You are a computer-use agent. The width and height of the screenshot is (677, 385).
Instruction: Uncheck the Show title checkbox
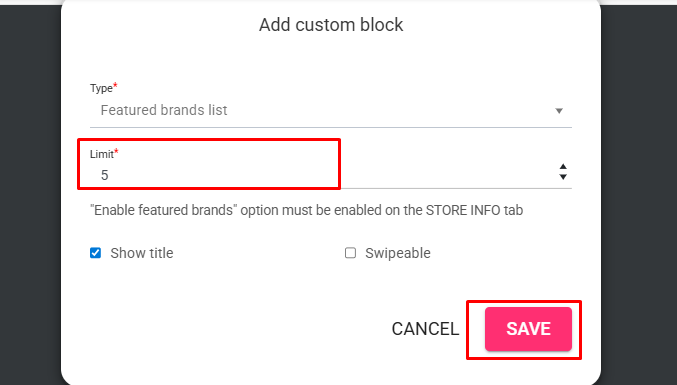coord(95,253)
